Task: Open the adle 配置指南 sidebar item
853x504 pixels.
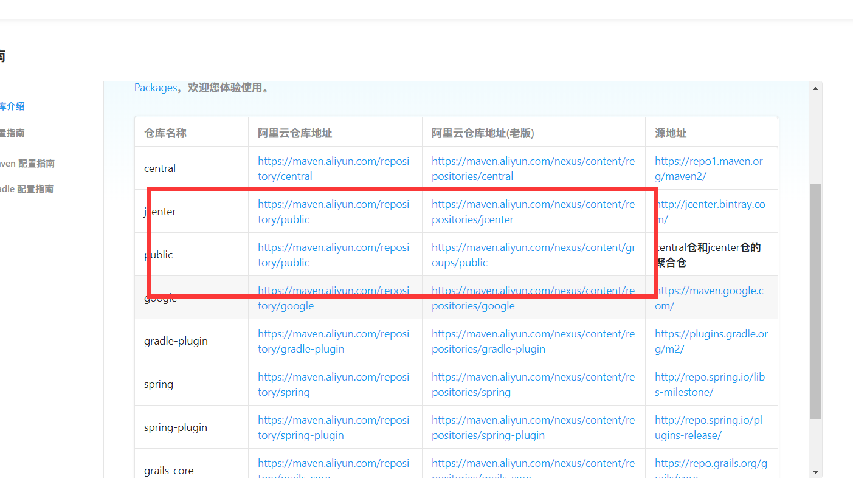Action: (27, 189)
